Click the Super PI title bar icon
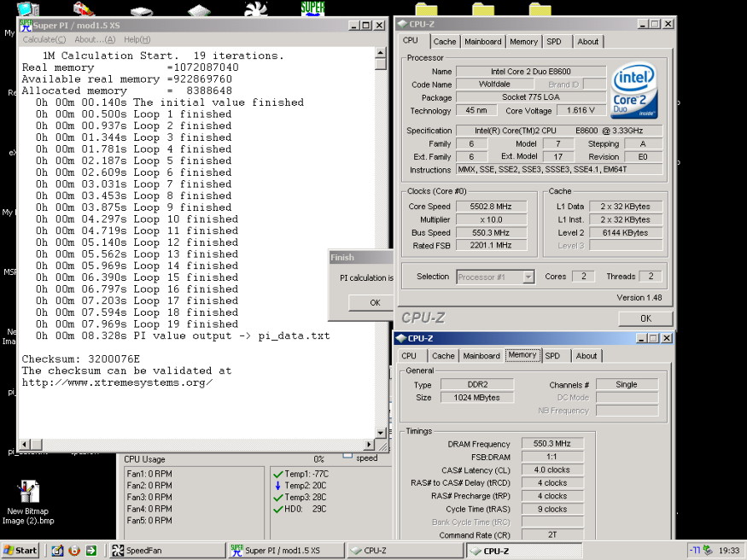 point(26,26)
